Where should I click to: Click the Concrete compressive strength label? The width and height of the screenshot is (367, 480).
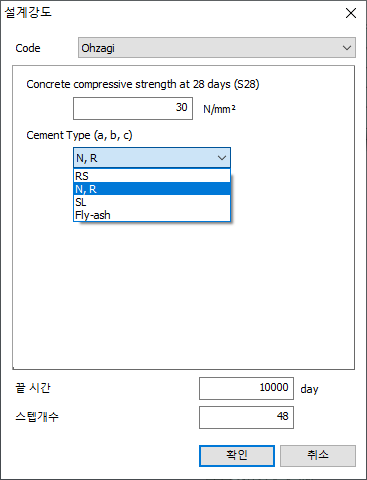click(x=143, y=84)
